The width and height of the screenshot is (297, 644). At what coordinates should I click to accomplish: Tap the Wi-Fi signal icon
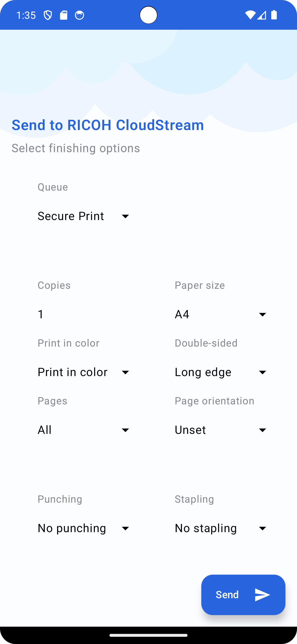250,15
